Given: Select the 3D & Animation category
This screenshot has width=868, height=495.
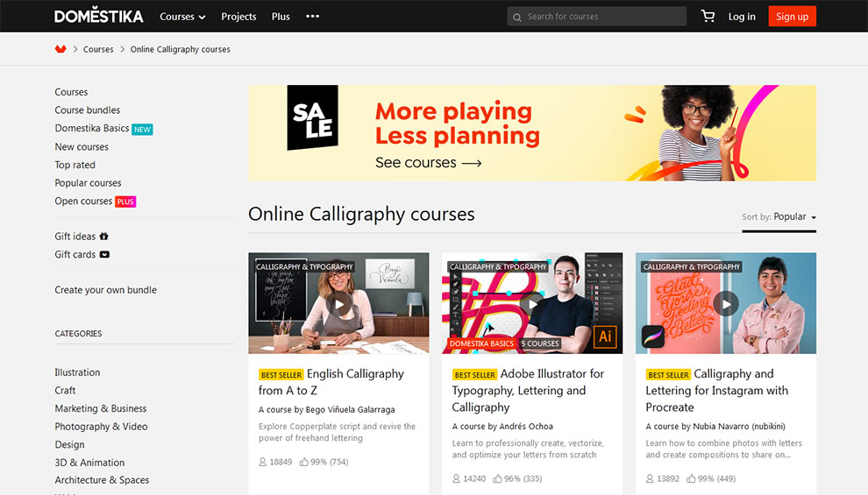Looking at the screenshot, I should coord(89,463).
